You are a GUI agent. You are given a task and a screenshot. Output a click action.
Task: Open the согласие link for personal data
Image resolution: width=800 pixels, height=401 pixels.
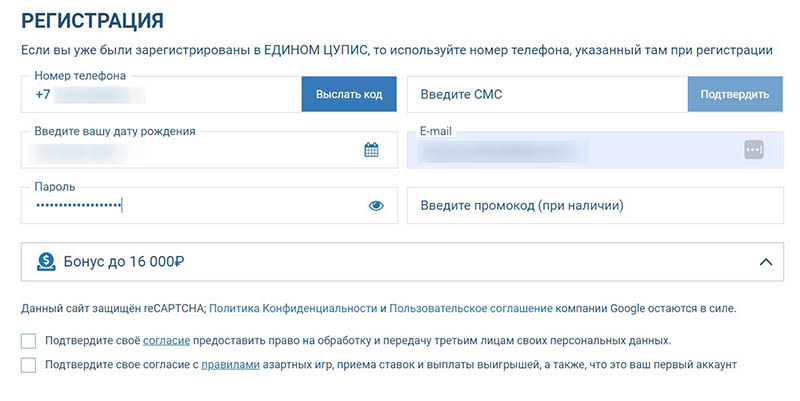[x=166, y=340]
